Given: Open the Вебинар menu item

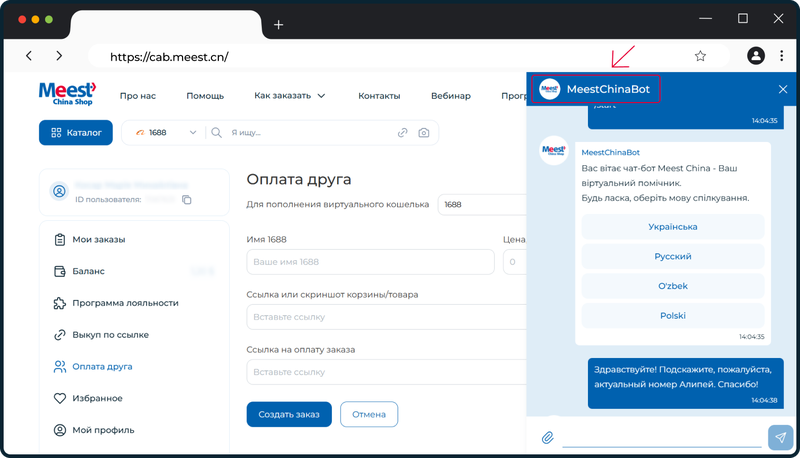Looking at the screenshot, I should pos(451,95).
